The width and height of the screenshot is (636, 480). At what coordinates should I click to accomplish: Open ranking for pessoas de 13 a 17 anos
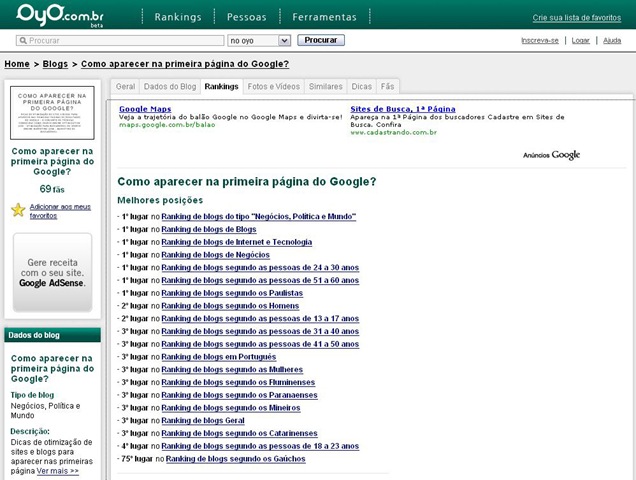tap(260, 319)
